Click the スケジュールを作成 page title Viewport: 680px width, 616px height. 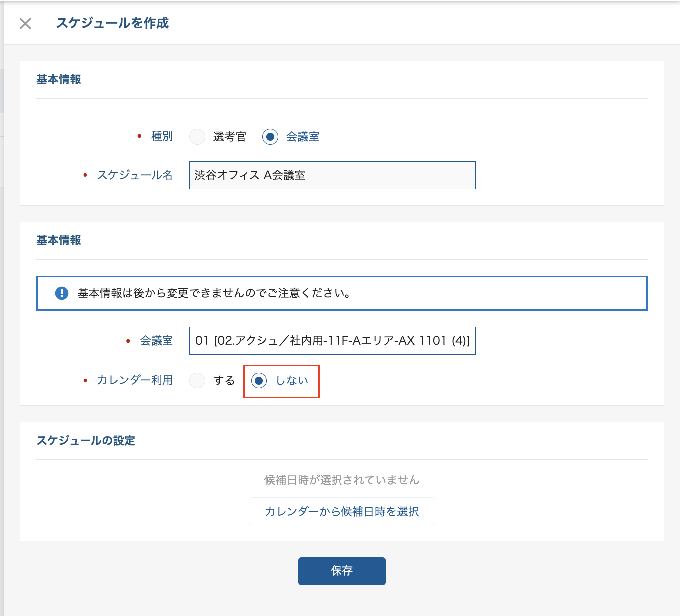[112, 23]
